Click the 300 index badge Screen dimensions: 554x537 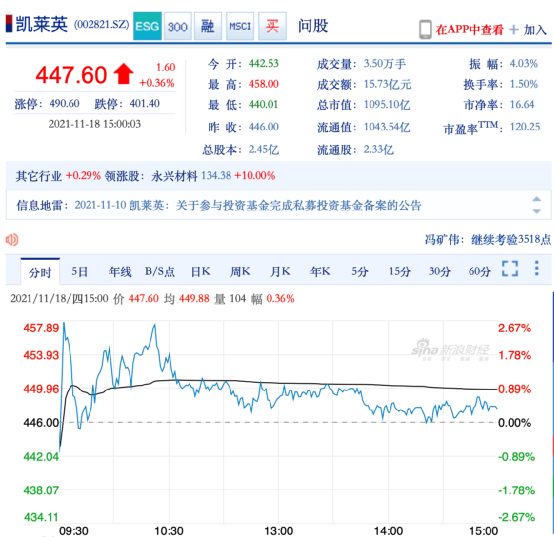[178, 26]
